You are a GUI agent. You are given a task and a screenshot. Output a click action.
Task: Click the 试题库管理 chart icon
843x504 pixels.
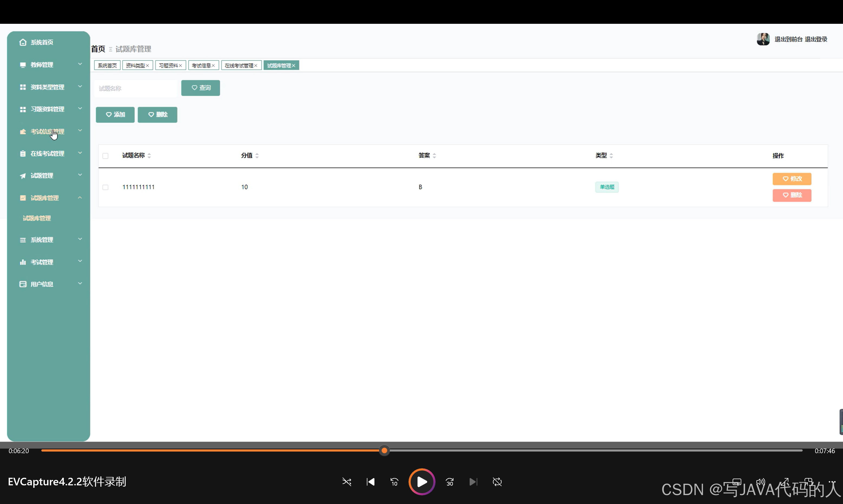[x=23, y=198]
